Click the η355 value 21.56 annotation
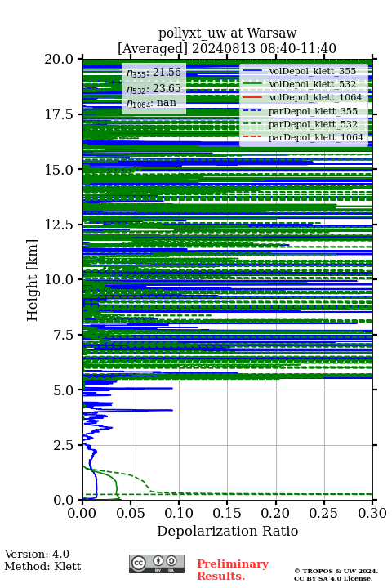 pyautogui.click(x=154, y=72)
